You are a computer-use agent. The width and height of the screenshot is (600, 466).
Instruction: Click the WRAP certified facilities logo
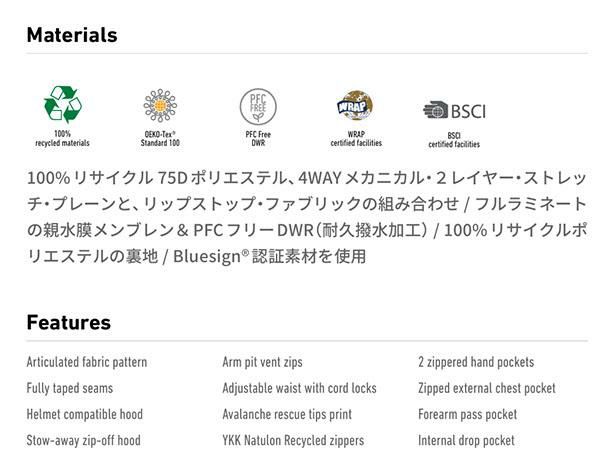coord(355,106)
